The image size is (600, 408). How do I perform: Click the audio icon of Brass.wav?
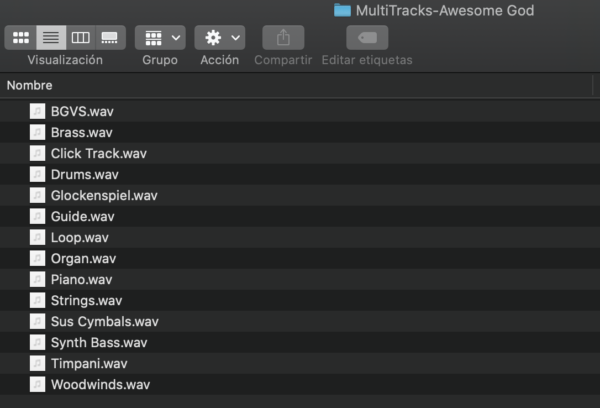38,132
